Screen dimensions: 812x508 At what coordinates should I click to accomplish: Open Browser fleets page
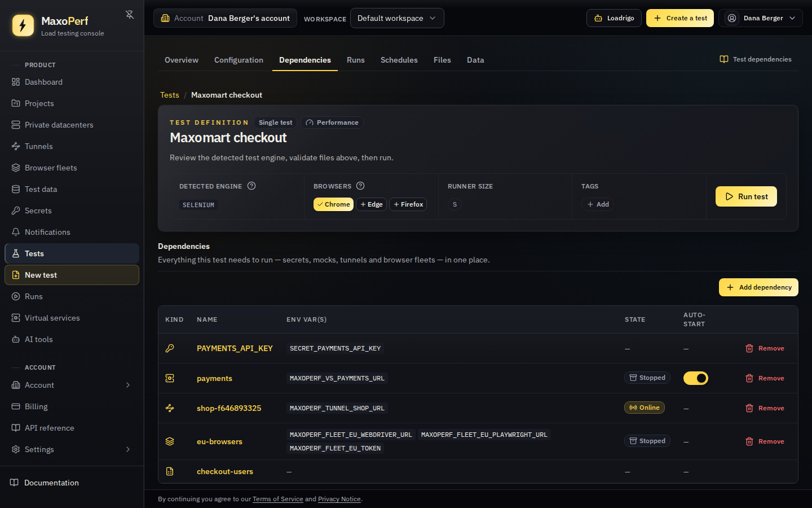tap(72, 168)
